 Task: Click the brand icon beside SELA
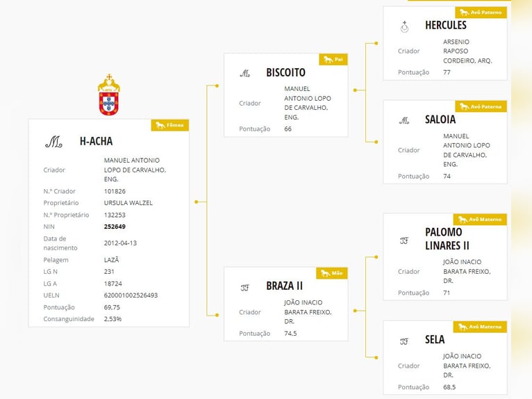point(404,341)
